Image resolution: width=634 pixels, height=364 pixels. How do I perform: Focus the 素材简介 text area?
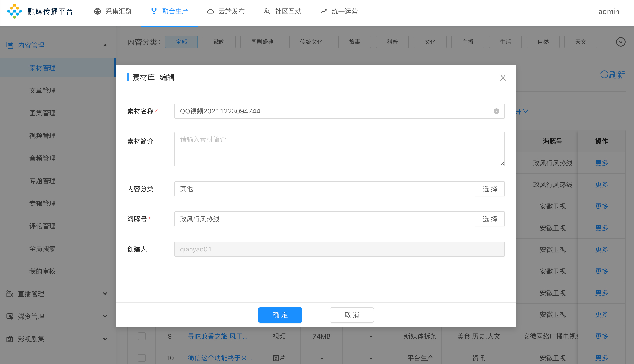point(340,149)
